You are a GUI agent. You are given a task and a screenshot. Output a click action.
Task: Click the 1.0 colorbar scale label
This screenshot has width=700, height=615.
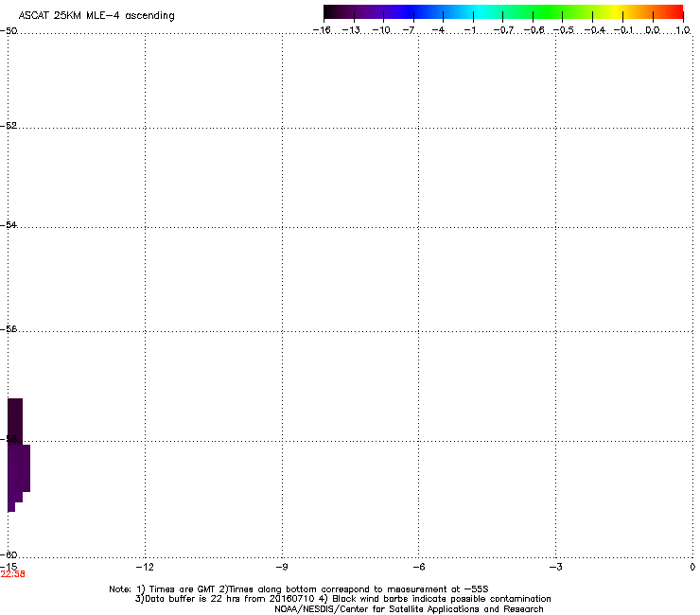click(x=683, y=30)
